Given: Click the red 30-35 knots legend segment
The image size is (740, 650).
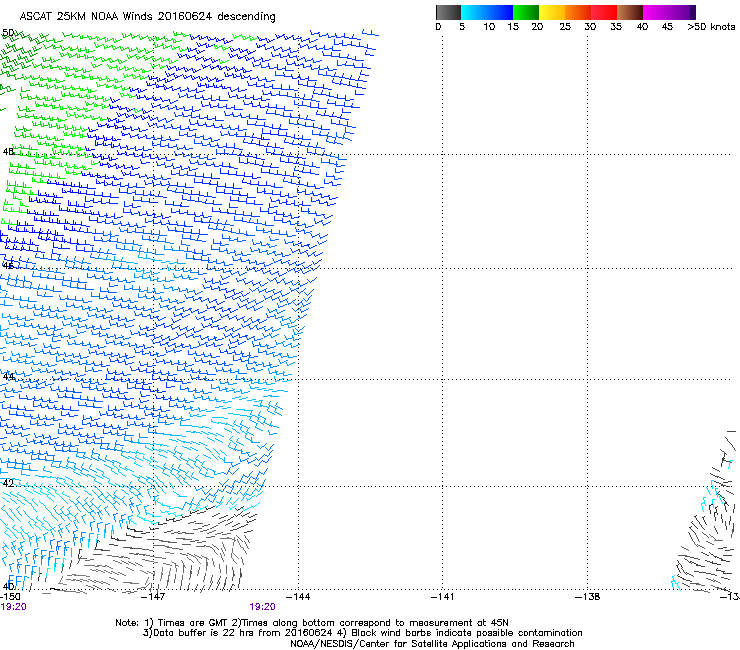Looking at the screenshot, I should coord(604,12).
